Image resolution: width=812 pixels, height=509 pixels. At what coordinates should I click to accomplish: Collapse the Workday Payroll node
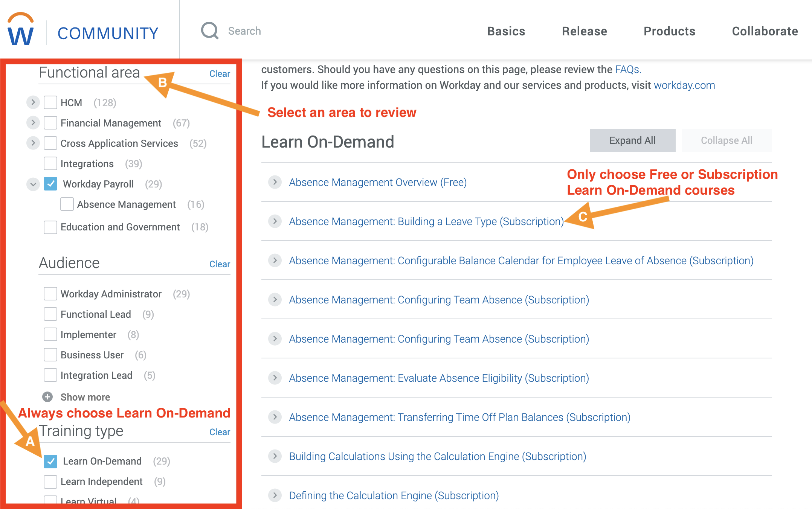pos(33,184)
